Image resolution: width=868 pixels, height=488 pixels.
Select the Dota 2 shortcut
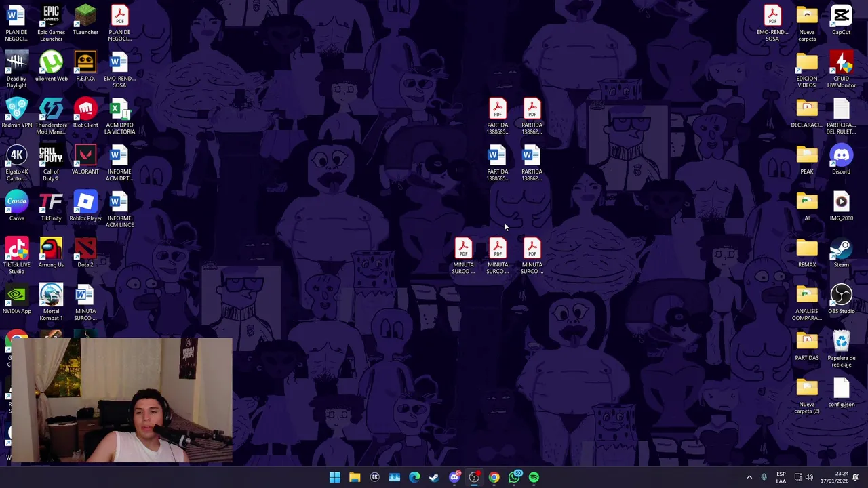[x=85, y=253]
